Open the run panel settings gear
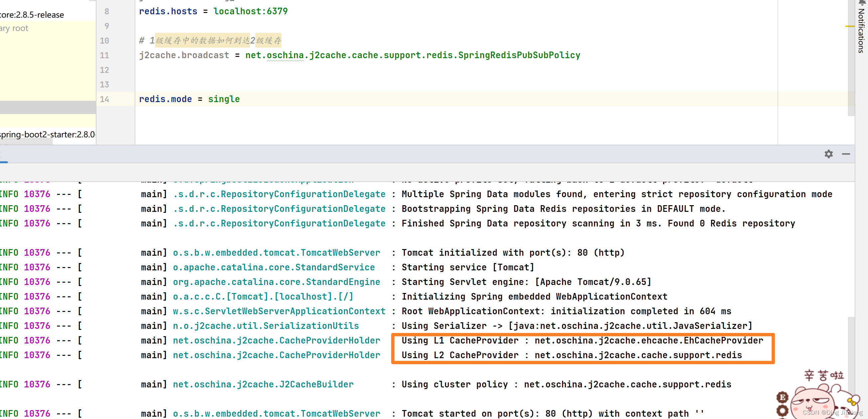Screen dimensions: 868x419 (828, 154)
